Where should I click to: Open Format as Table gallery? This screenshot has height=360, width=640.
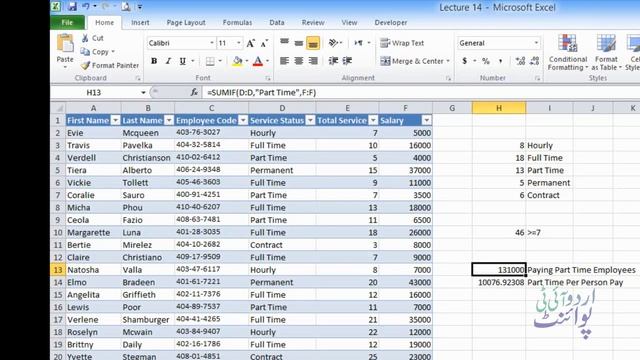pos(606,53)
